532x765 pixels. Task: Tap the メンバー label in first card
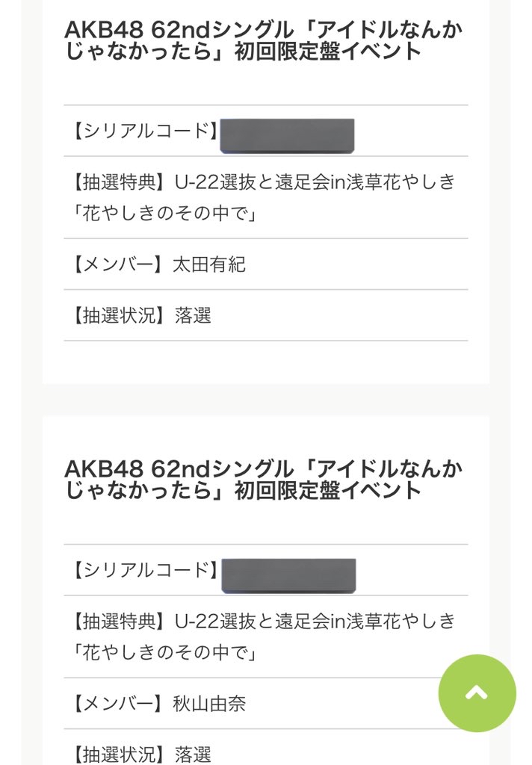click(117, 264)
